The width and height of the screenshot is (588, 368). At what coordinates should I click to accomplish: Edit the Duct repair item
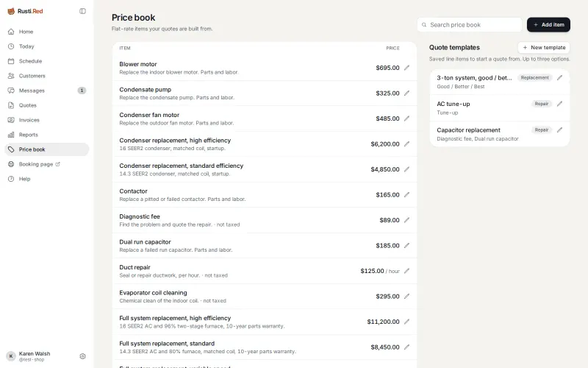[x=407, y=271]
